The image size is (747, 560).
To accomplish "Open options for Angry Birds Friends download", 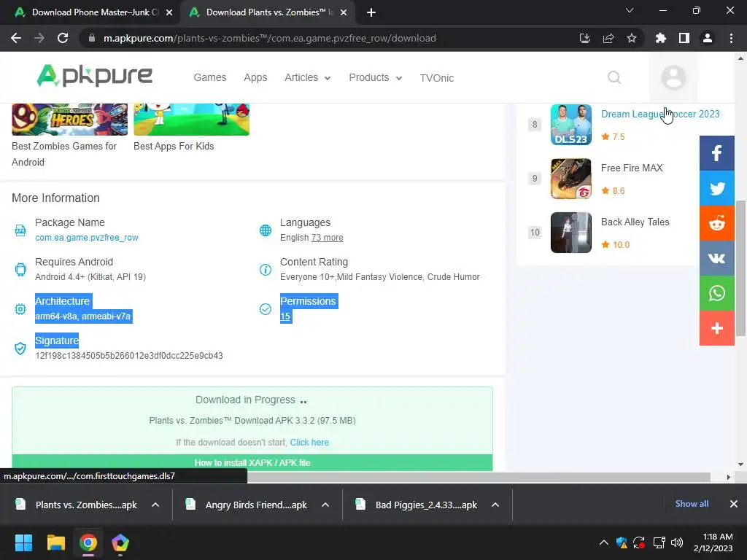I will [325, 505].
